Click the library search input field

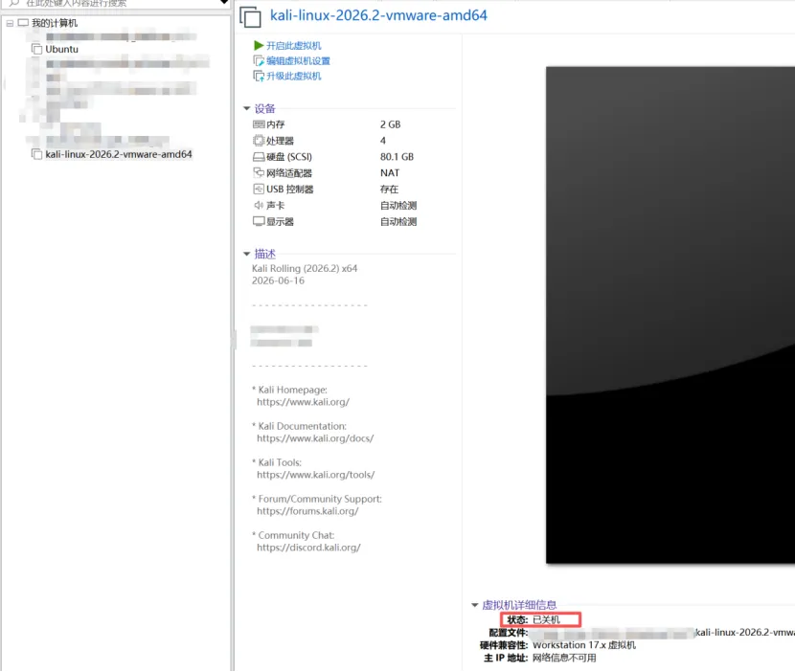119,3
